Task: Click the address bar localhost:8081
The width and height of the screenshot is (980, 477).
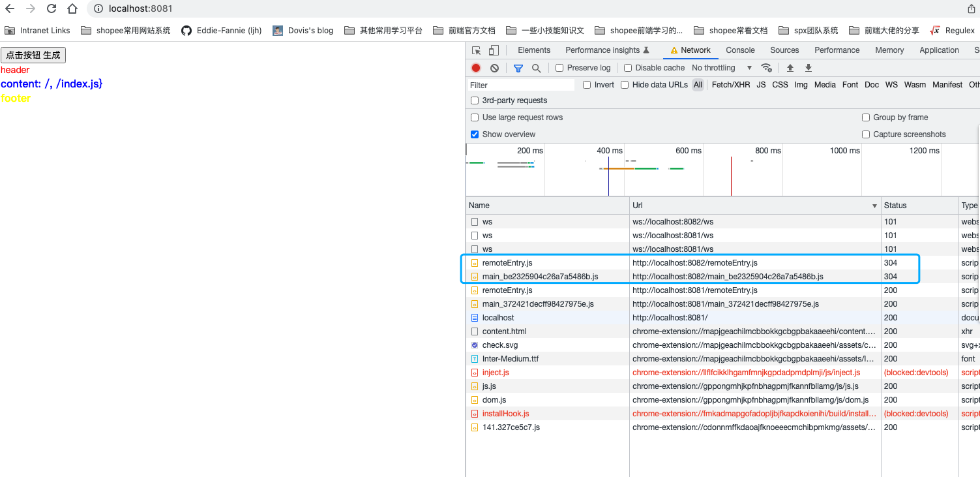Action: coord(141,8)
